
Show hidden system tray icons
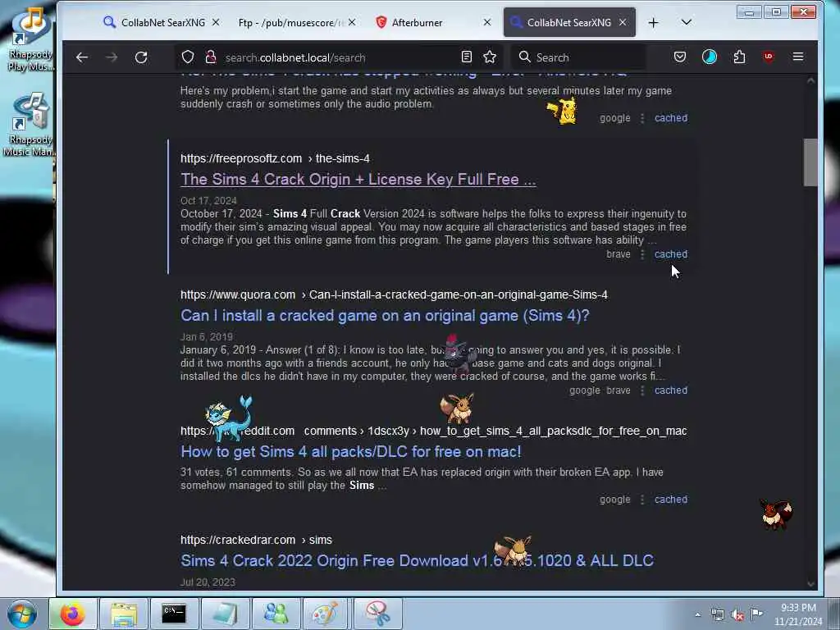pos(697,615)
